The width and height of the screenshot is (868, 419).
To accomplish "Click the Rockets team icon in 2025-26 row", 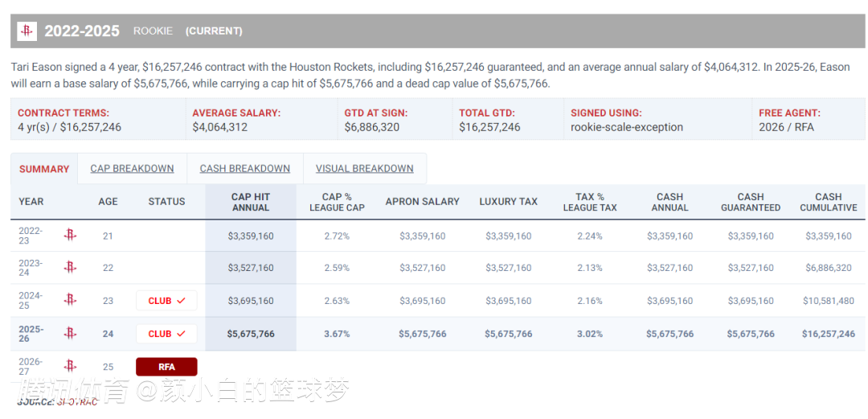I will click(x=70, y=333).
